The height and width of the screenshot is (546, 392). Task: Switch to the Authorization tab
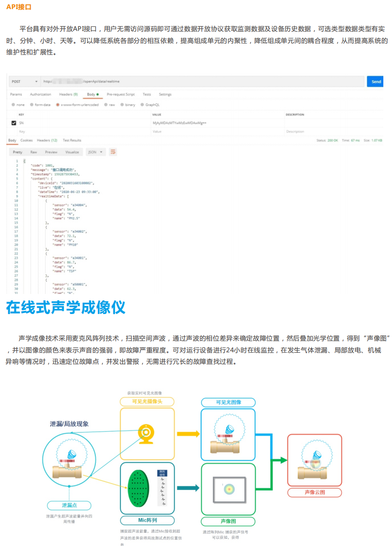point(41,94)
